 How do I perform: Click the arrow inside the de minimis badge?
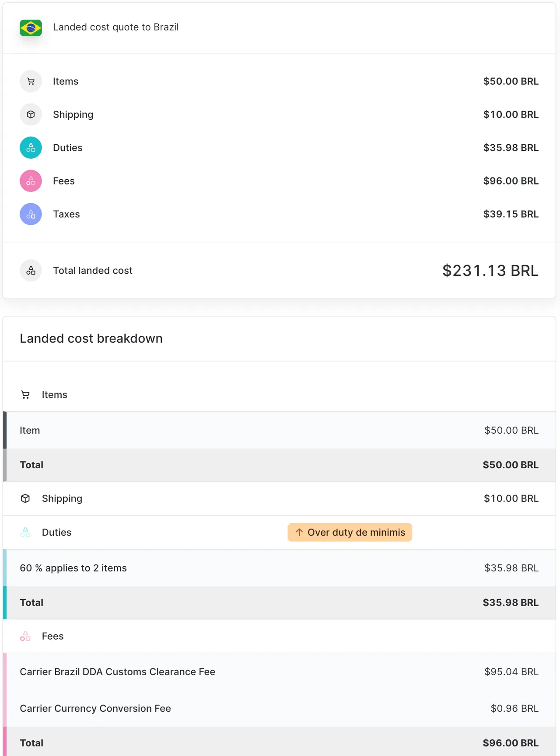(299, 532)
